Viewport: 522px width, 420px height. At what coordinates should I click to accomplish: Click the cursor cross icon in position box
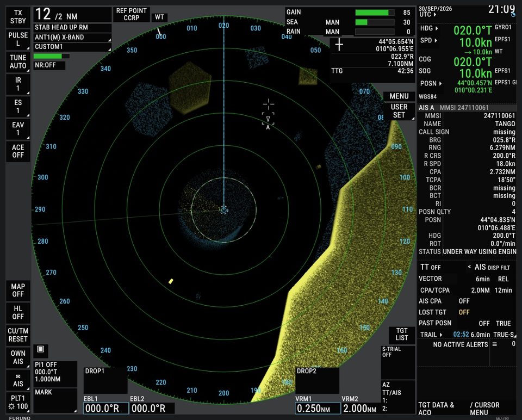[339, 44]
